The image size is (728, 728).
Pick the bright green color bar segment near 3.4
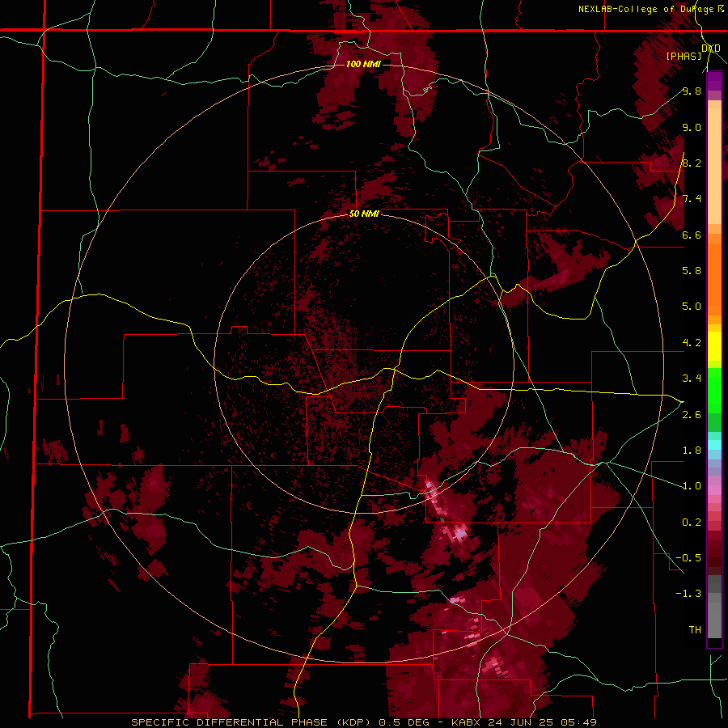pyautogui.click(x=714, y=390)
